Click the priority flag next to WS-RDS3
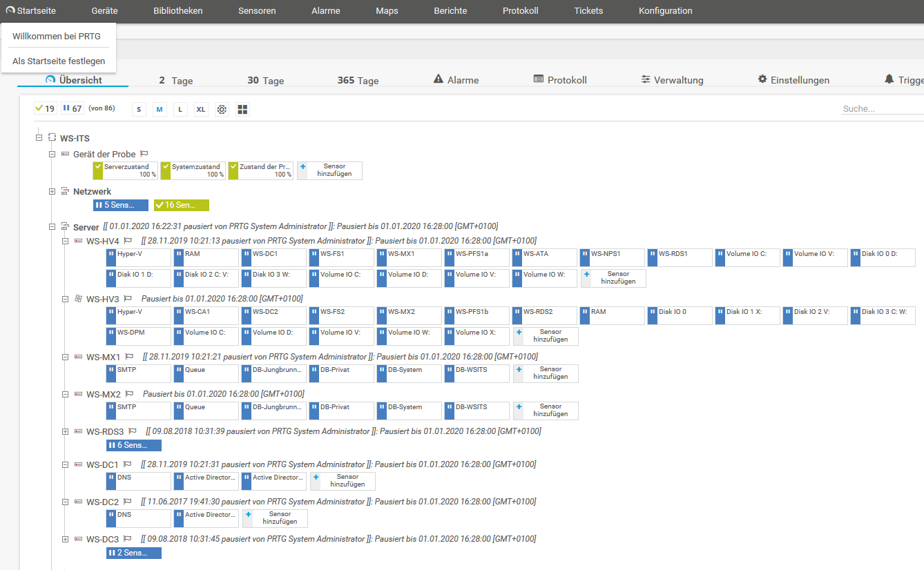Image resolution: width=924 pixels, height=570 pixels. [133, 431]
